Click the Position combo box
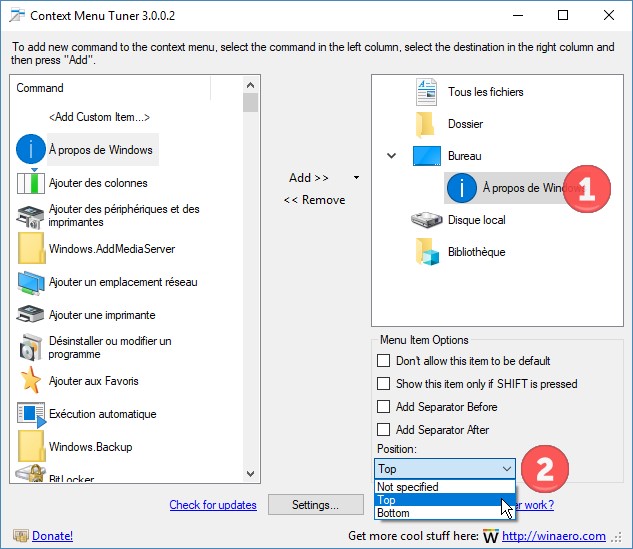 click(x=445, y=468)
